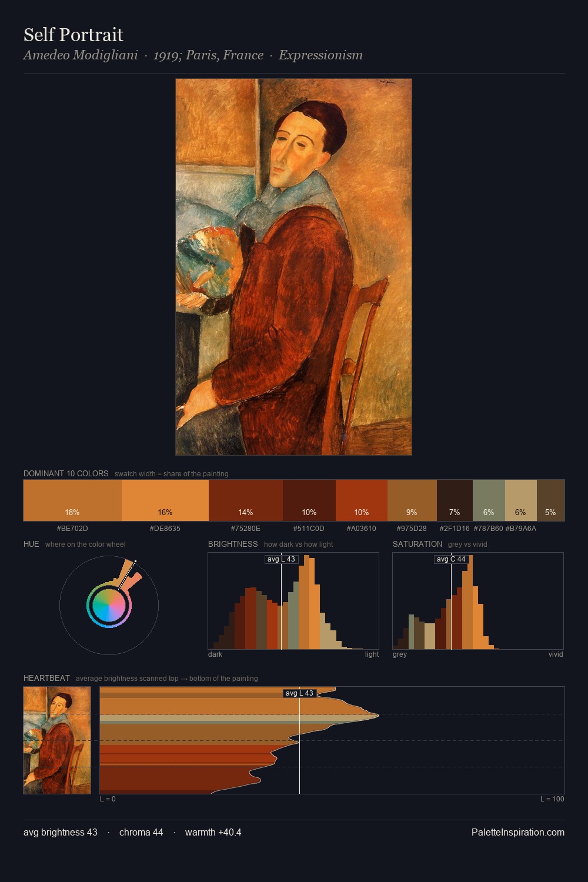The height and width of the screenshot is (882, 588).
Task: Click the Brightness histogram chart
Action: pyautogui.click(x=293, y=601)
